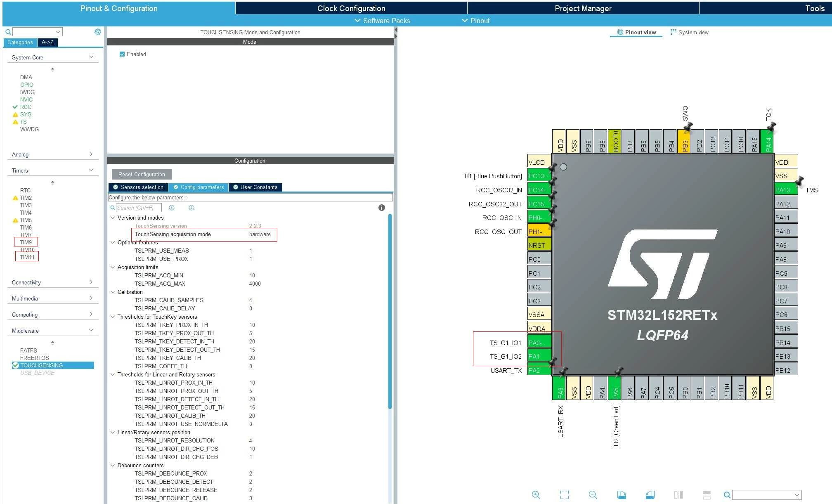This screenshot has width=832, height=504.
Task: Switch to the Sensors selection tab
Action: (x=138, y=187)
